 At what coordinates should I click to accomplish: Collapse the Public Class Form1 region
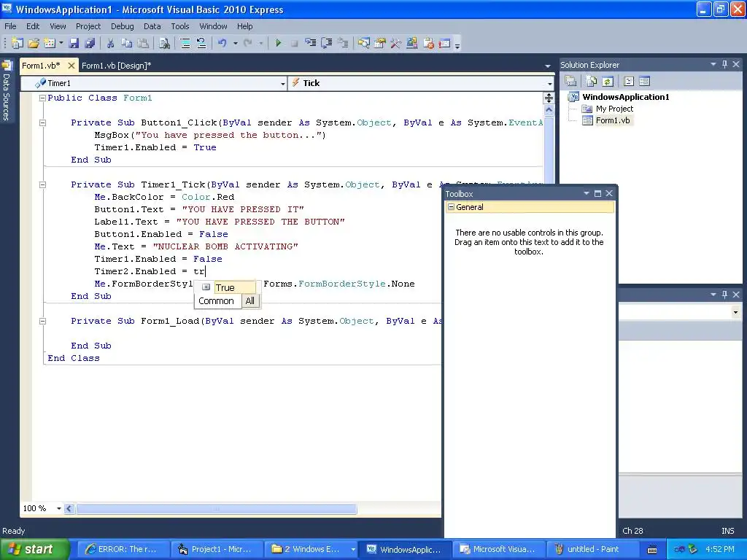click(42, 98)
